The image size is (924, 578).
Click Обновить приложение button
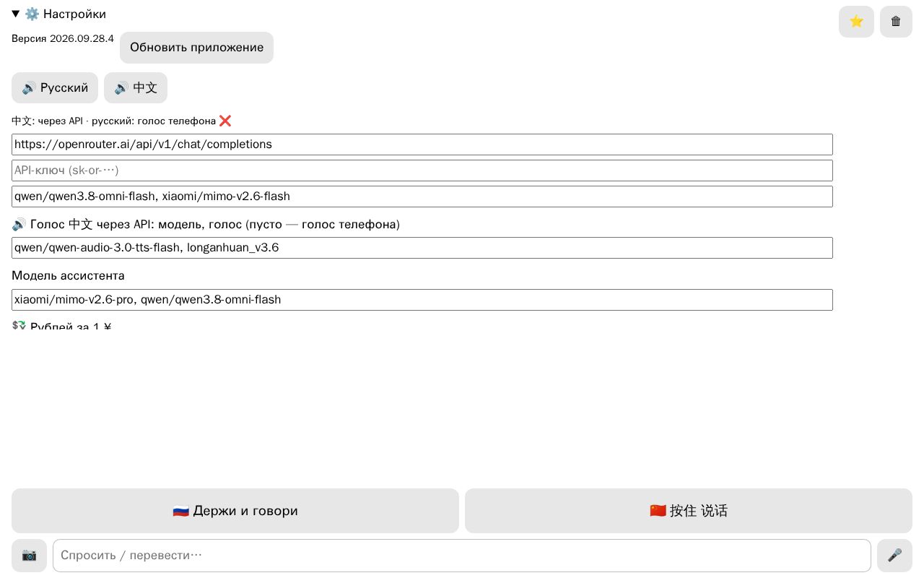click(196, 48)
